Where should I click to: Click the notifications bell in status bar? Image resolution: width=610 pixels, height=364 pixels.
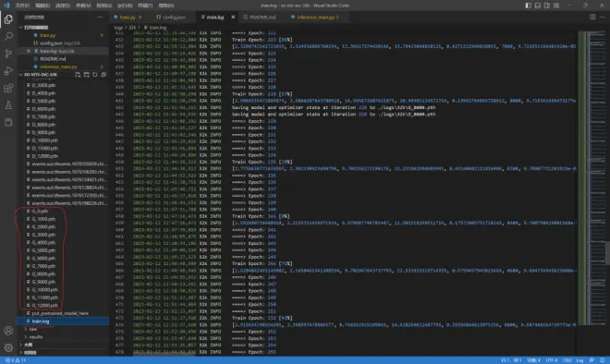tap(603, 360)
